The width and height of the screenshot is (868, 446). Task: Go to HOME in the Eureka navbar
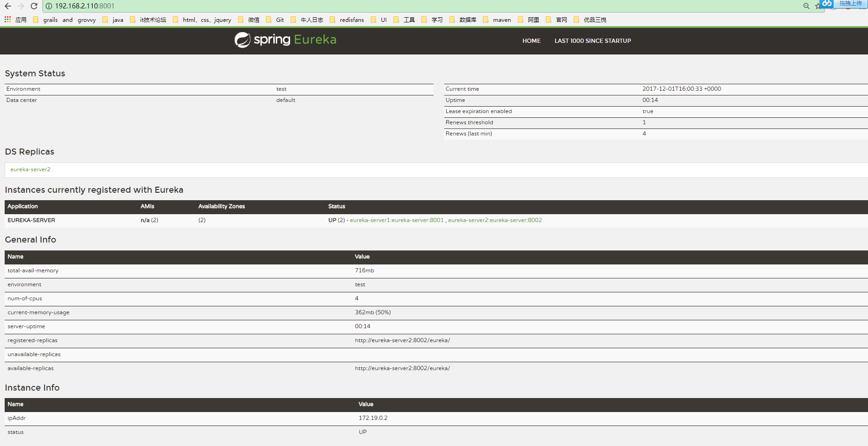click(x=531, y=41)
